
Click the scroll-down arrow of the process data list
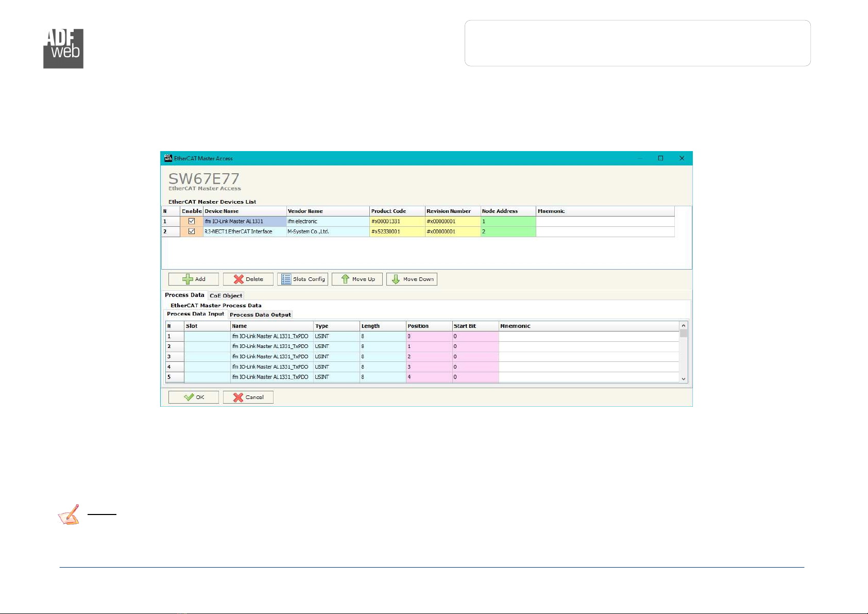pyautogui.click(x=684, y=379)
